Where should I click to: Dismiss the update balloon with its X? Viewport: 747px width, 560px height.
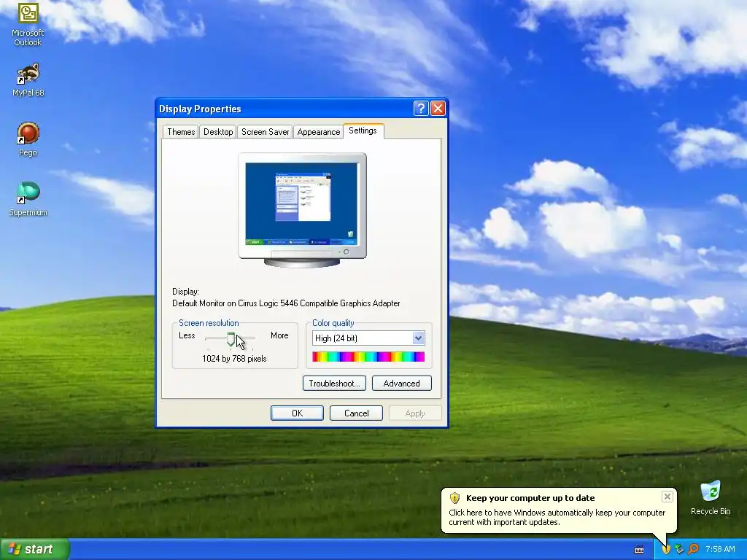(x=667, y=497)
